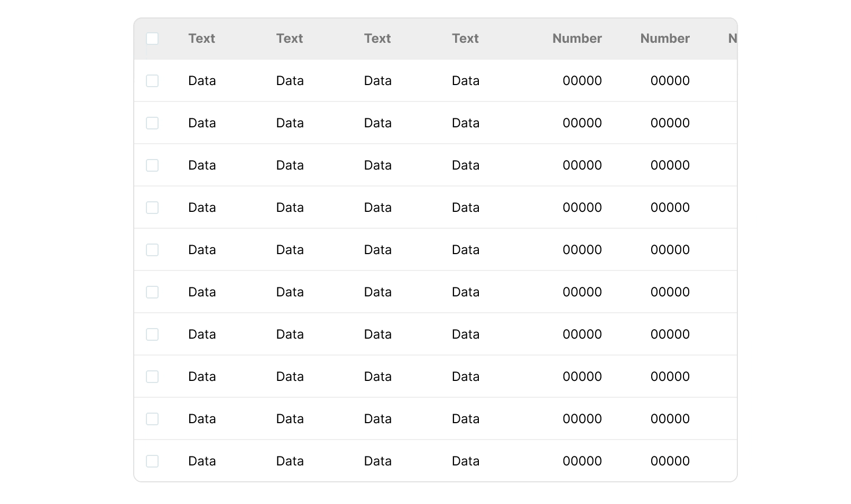This screenshot has height=504, width=851.
Task: Check the last data row checkbox
Action: click(x=152, y=461)
